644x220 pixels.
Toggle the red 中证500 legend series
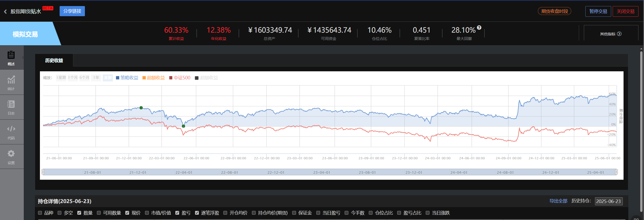(180, 78)
